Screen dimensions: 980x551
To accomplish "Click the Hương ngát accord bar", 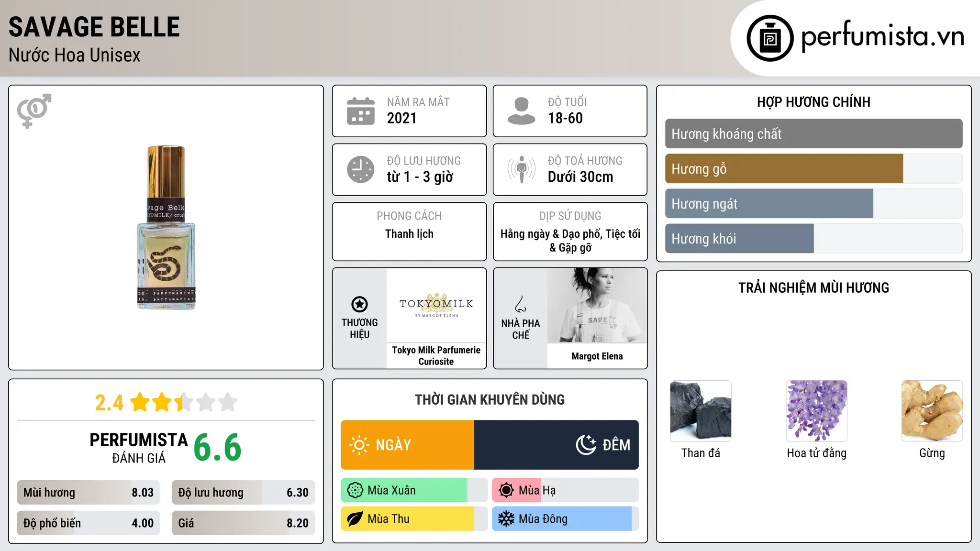I will [x=813, y=204].
